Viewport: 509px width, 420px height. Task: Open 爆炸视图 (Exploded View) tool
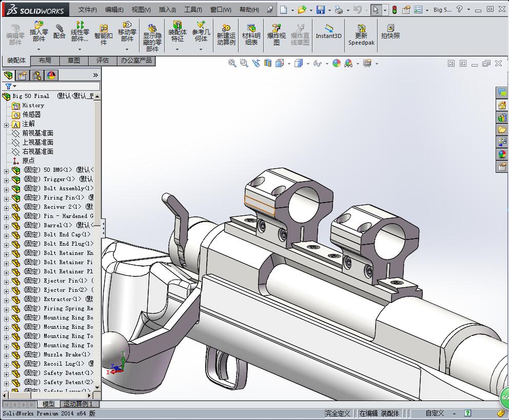tap(276, 32)
